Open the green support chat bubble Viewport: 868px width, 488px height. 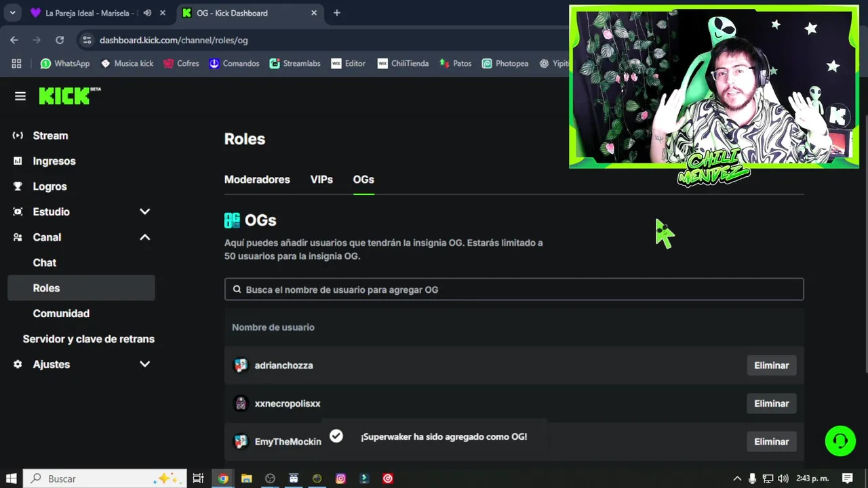[x=840, y=441]
